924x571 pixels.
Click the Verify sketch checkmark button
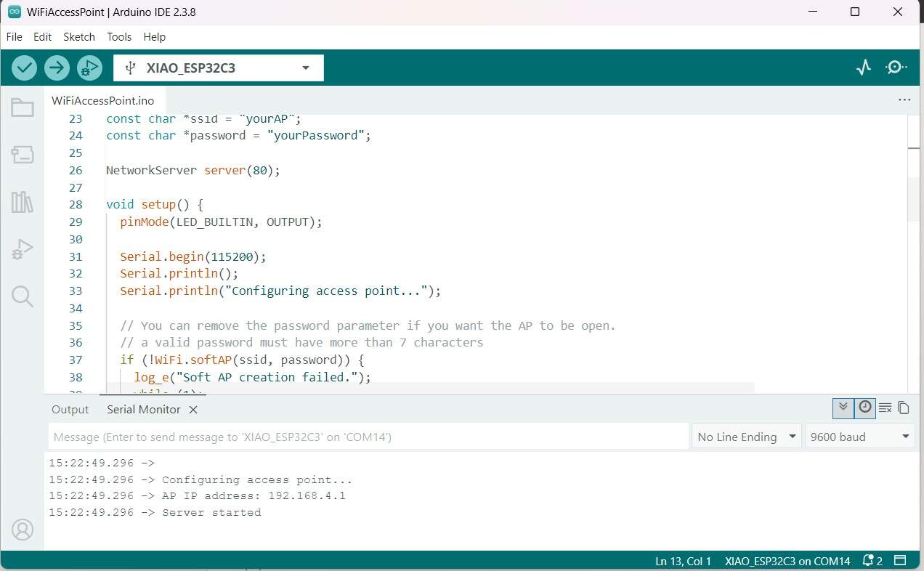(24, 68)
